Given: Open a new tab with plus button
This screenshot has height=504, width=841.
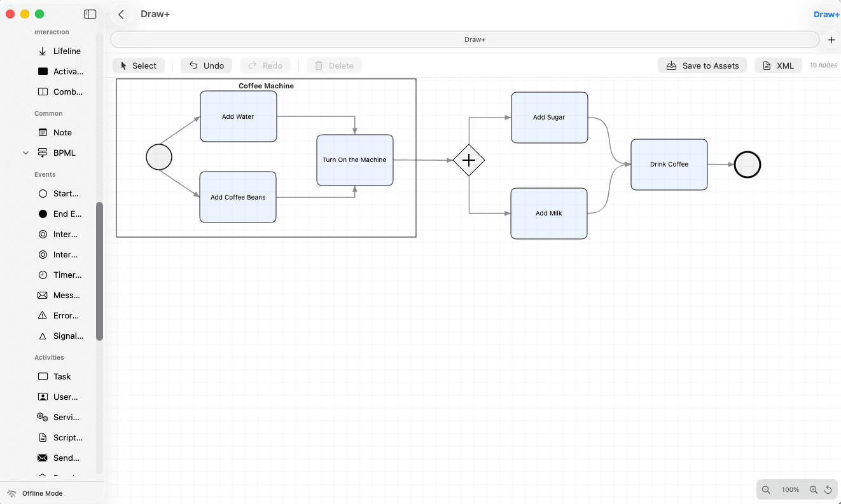Looking at the screenshot, I should 831,39.
